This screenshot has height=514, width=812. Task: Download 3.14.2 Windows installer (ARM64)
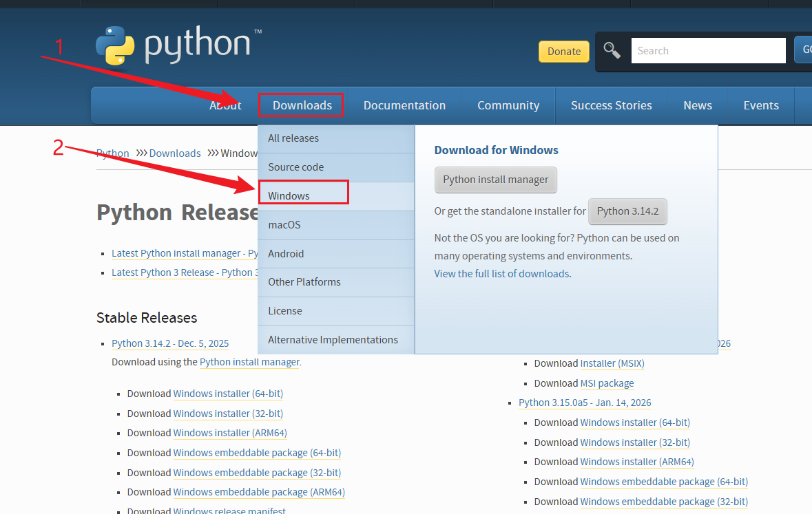(x=230, y=433)
